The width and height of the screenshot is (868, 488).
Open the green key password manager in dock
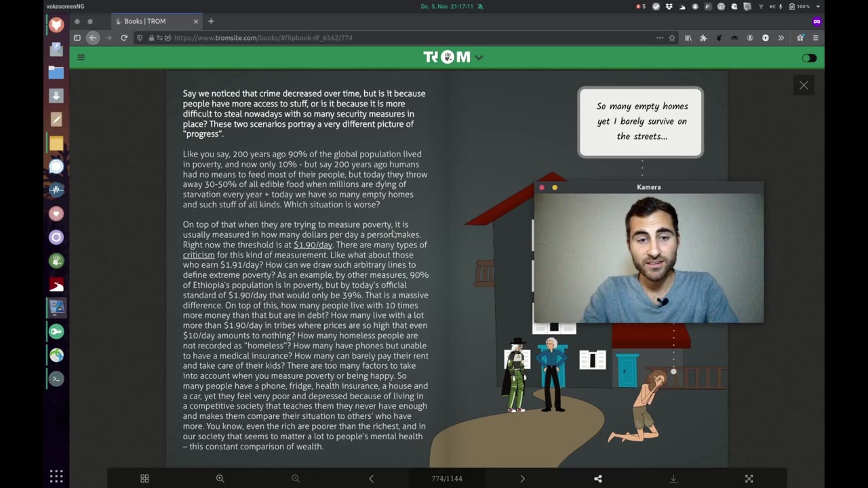56,331
